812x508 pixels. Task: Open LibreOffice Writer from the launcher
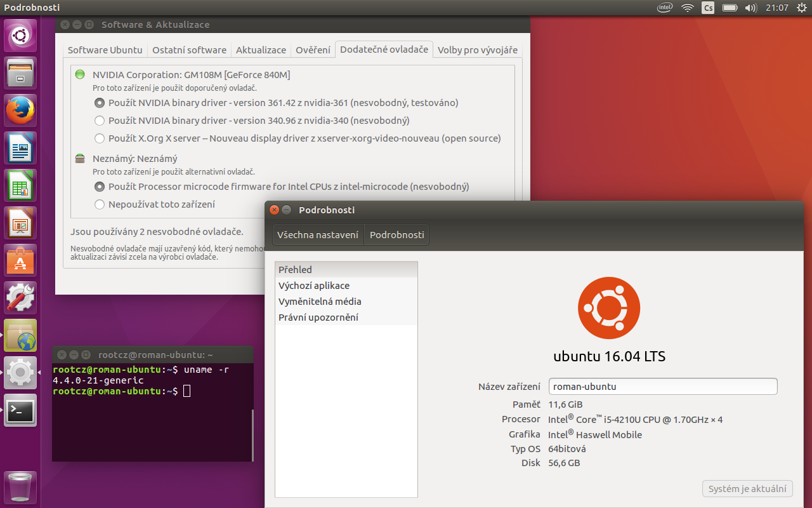click(x=20, y=148)
